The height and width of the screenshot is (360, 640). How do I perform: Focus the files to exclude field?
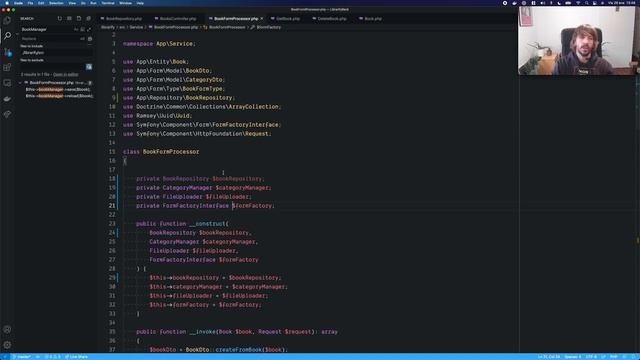click(53, 67)
